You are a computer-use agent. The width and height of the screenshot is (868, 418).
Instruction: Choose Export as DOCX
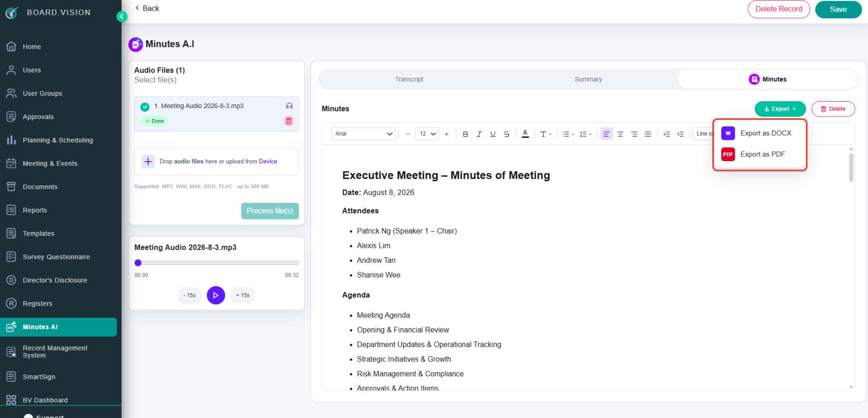(759, 134)
